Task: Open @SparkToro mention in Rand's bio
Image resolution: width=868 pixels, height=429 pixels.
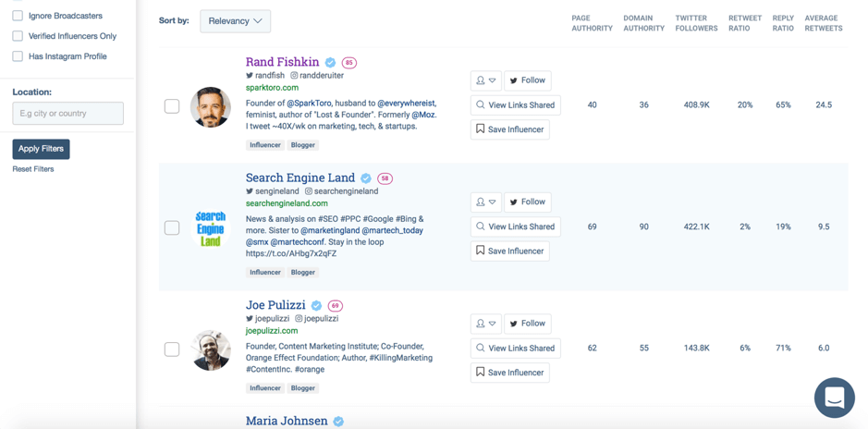Action: click(x=309, y=103)
